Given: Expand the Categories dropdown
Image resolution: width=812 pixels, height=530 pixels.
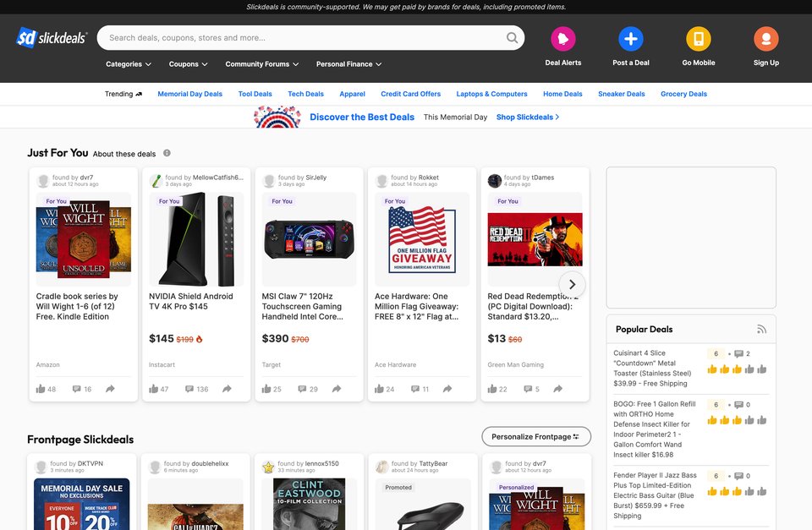Looking at the screenshot, I should pos(129,64).
